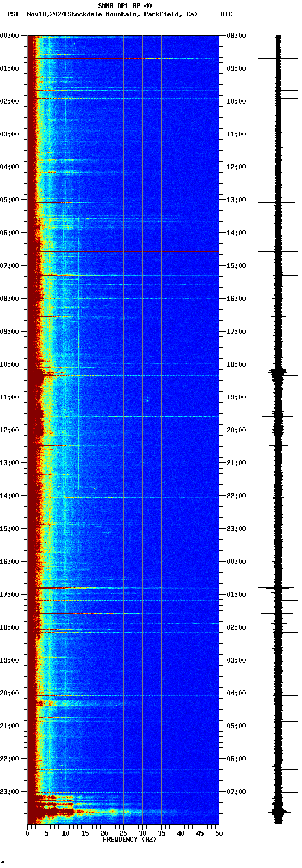Click the "08:00" UTC-axis time label
The height and width of the screenshot is (868, 302).
(236, 36)
